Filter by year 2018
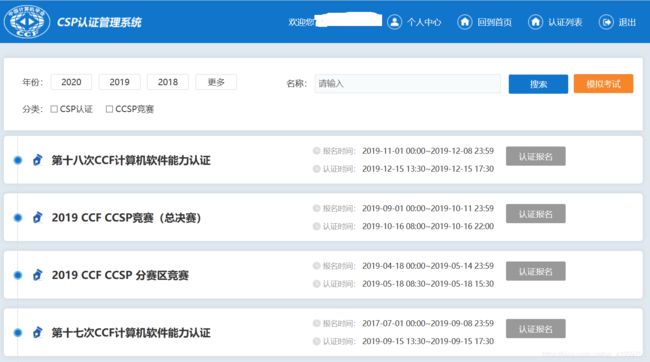 [168, 82]
